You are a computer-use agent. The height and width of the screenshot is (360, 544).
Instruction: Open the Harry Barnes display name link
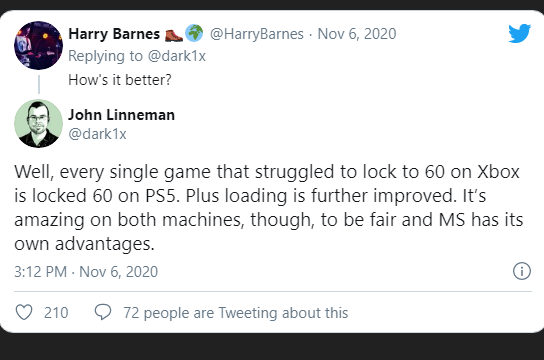pos(114,34)
